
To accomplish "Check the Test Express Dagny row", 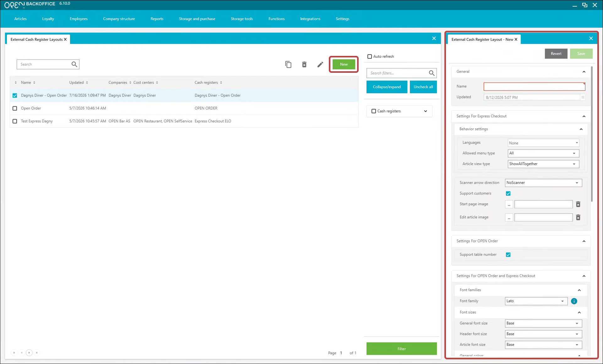I will click(x=15, y=121).
